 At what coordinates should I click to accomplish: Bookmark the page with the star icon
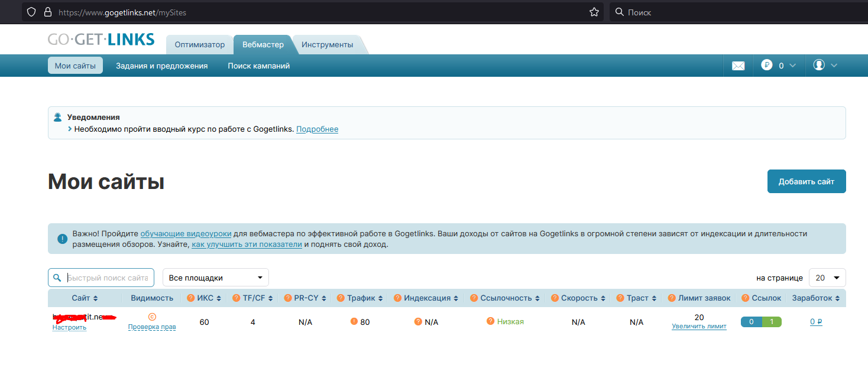[x=594, y=12]
